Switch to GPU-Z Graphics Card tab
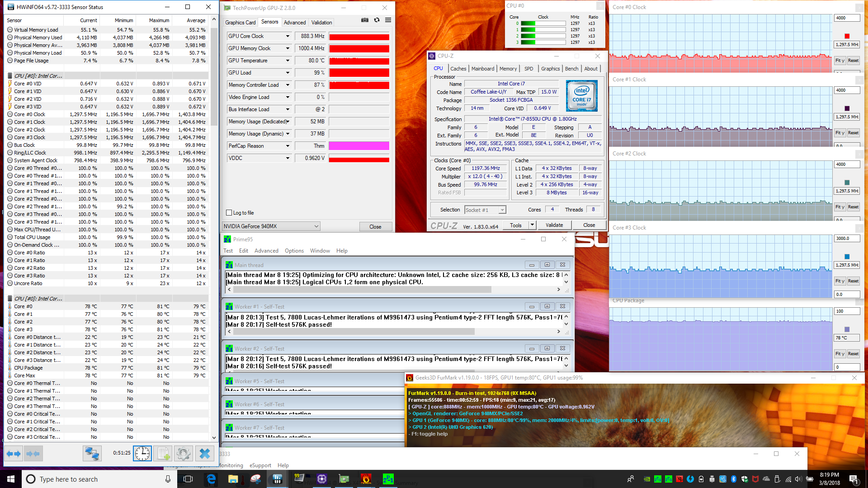This screenshot has height=488, width=868. [x=241, y=22]
